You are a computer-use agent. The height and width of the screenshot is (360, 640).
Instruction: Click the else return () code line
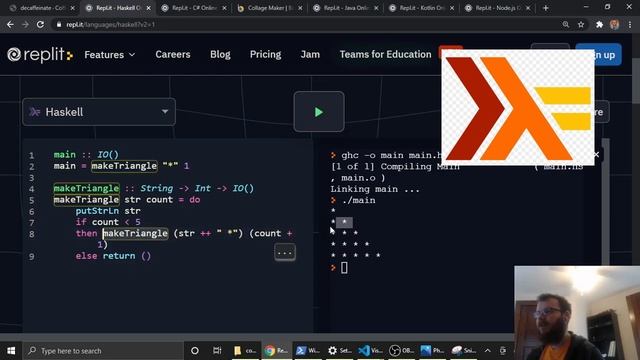tap(113, 256)
